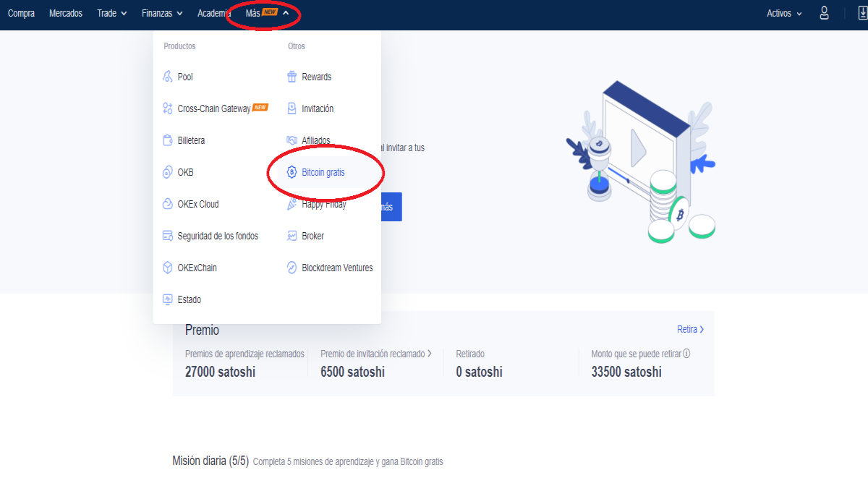Open the Compra menu
Screen dimensions: 868x486
tap(21, 13)
